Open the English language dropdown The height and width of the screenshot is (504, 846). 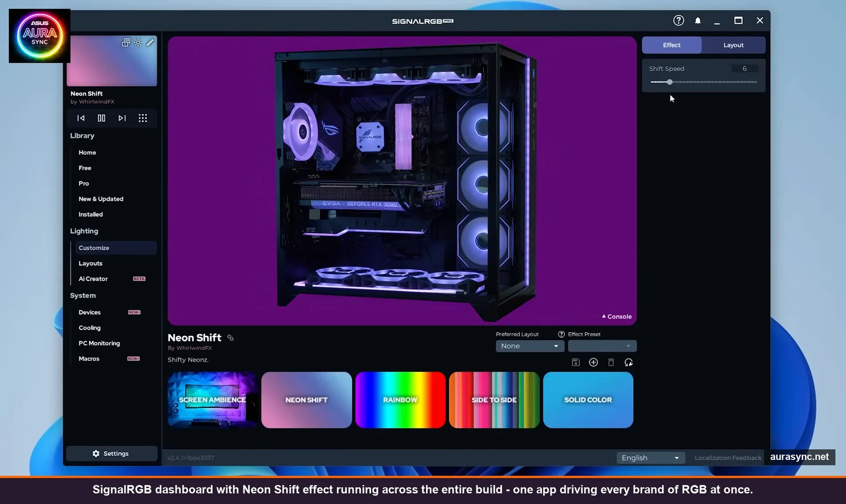click(650, 457)
